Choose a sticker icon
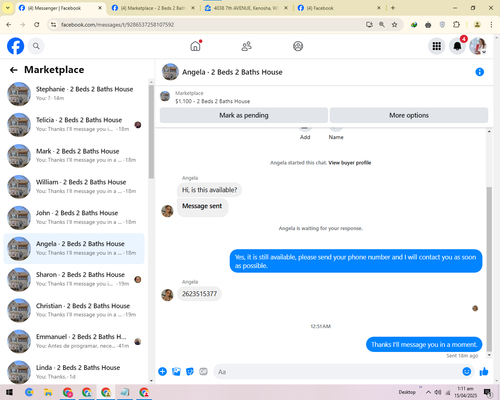This screenshot has height=400, width=500. 190,371
